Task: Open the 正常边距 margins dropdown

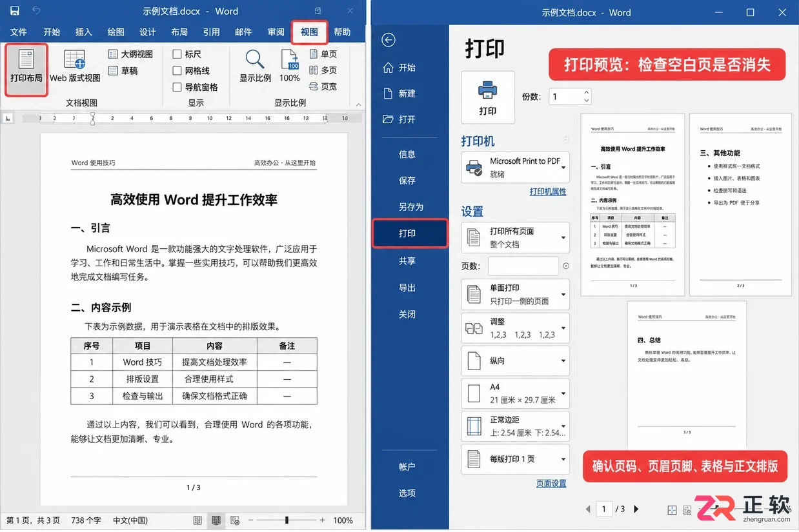Action: click(x=516, y=426)
